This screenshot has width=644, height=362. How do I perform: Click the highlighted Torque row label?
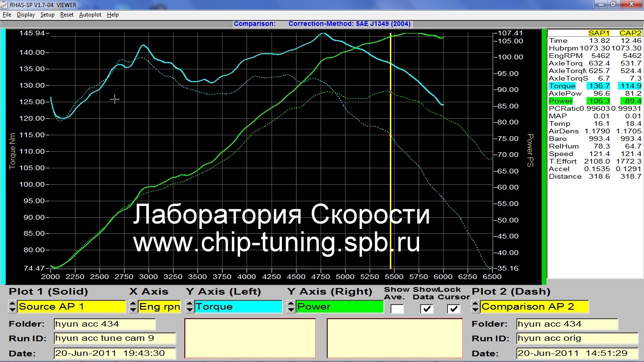(x=562, y=86)
